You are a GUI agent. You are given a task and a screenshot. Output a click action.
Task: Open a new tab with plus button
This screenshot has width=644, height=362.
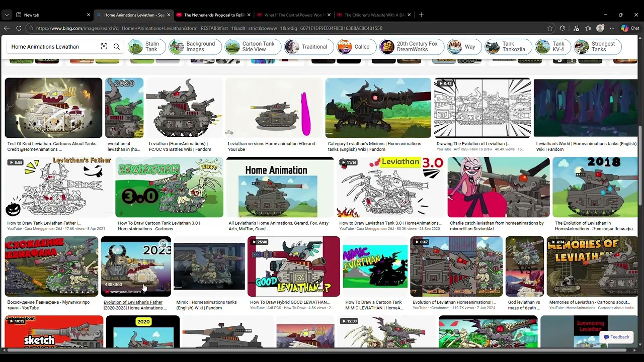tap(421, 15)
